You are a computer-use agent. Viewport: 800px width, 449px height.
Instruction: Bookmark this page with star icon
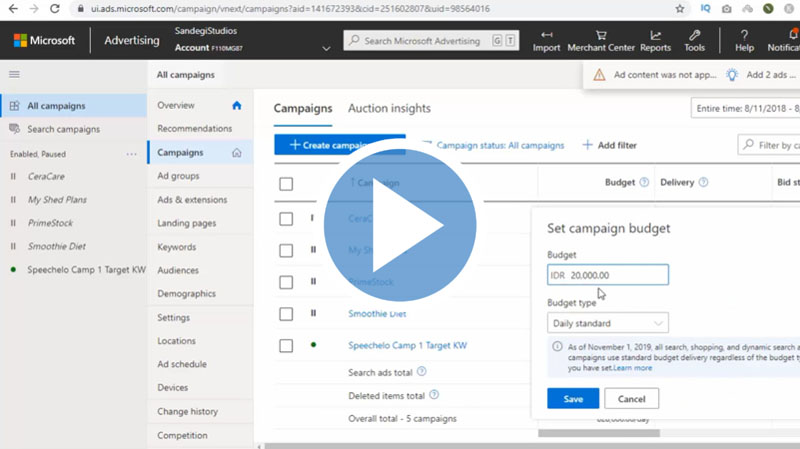[x=680, y=9]
